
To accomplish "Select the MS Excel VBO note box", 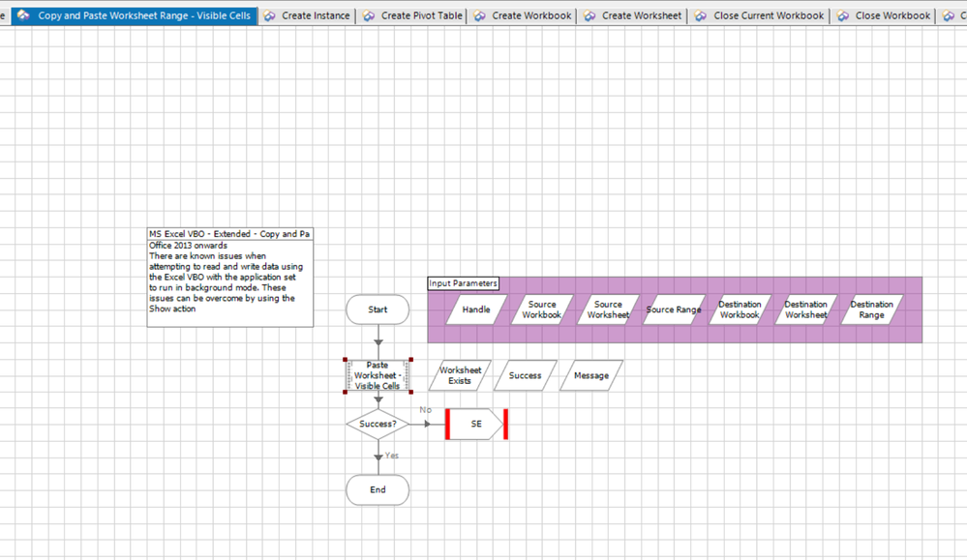I will tap(230, 280).
